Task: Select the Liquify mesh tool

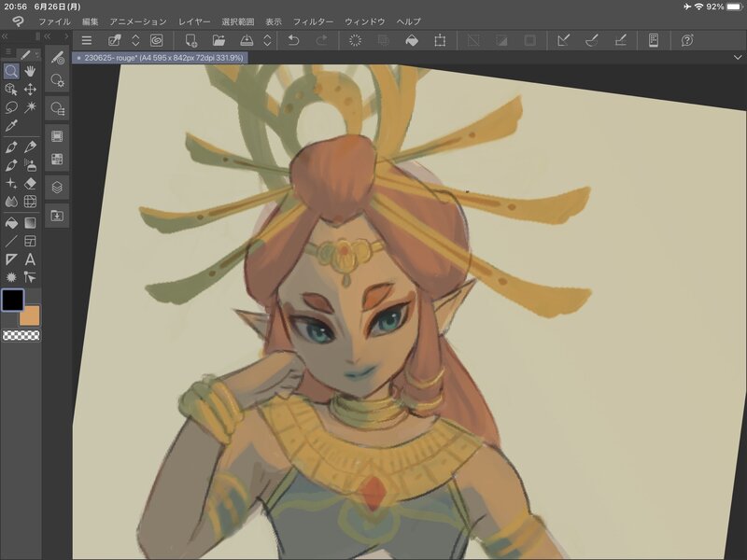Action: tap(30, 202)
